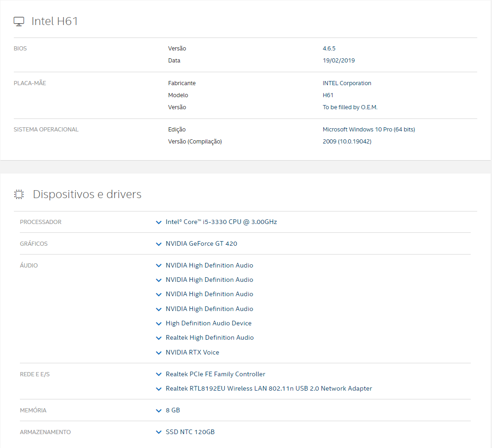The height and width of the screenshot is (448, 492).
Task: Select the INTEL Corporation manufacturer value
Action: 347,83
